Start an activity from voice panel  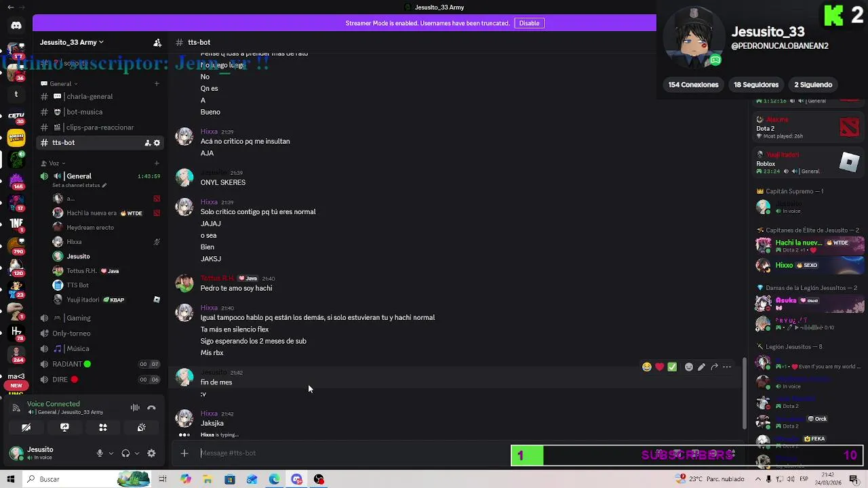pos(103,428)
